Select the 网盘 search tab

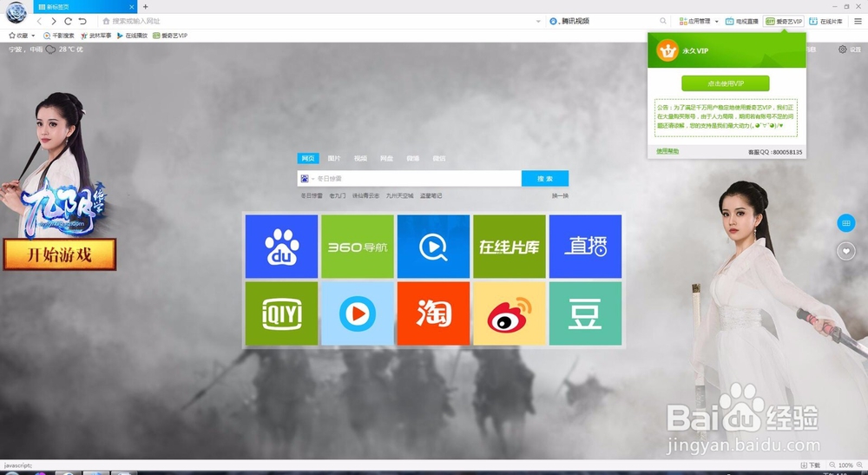point(386,158)
